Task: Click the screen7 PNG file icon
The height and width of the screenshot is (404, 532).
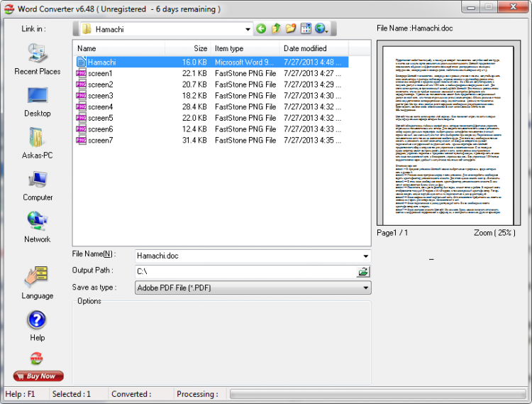Action: 81,141
